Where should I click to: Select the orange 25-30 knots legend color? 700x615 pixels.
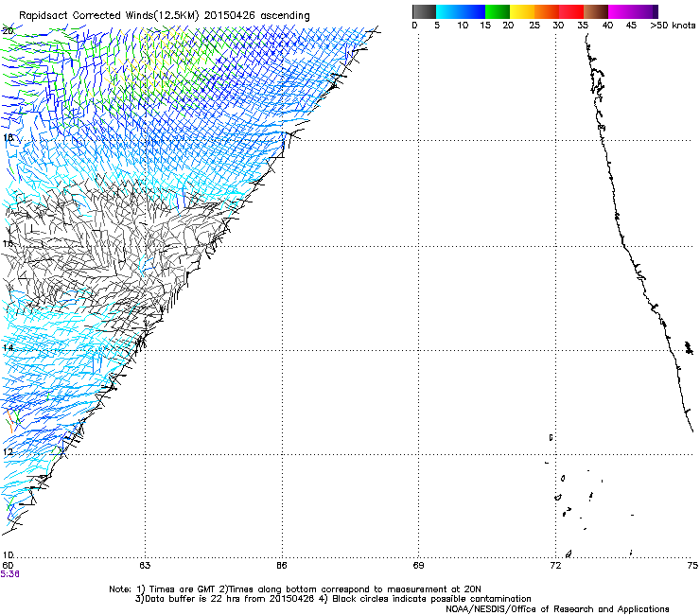(x=547, y=11)
